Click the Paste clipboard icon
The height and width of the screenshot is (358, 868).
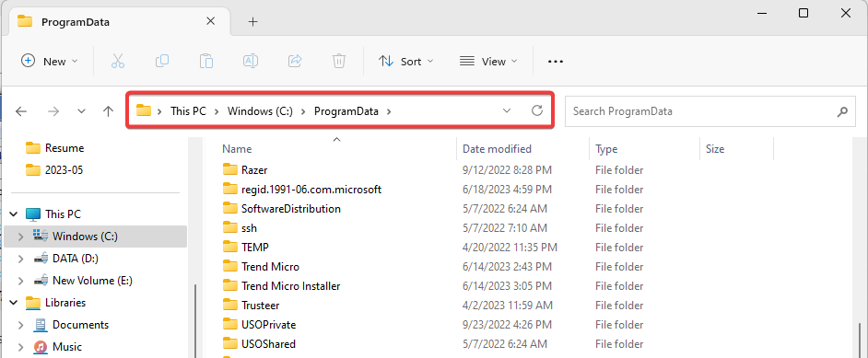pos(206,61)
